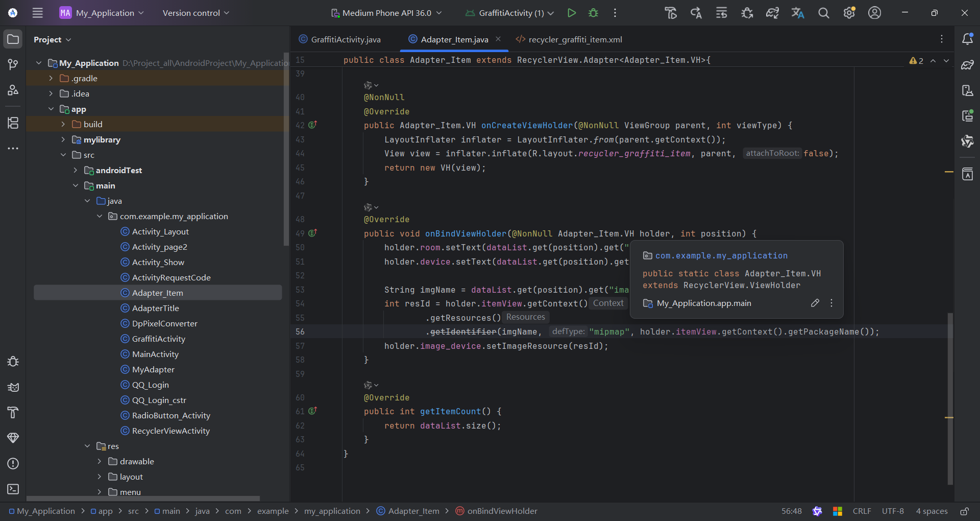Switch to GraffitiActivity.java tab
Viewport: 980px width, 521px height.
[346, 39]
